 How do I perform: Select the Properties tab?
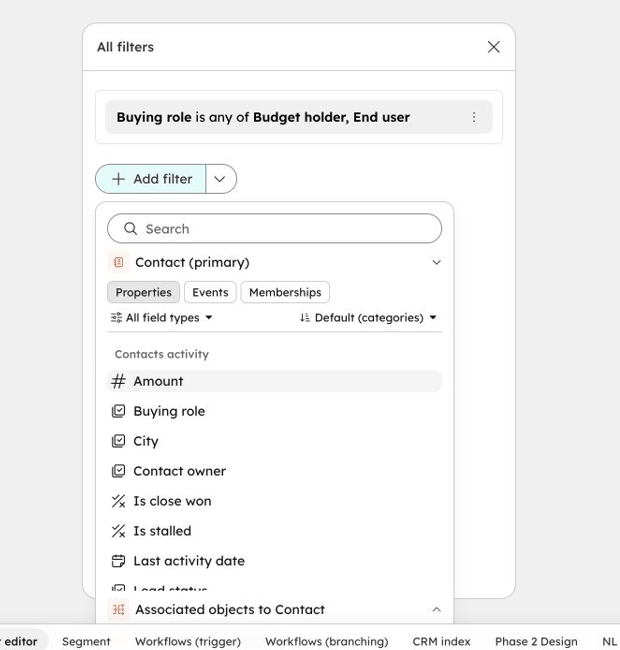tap(143, 292)
